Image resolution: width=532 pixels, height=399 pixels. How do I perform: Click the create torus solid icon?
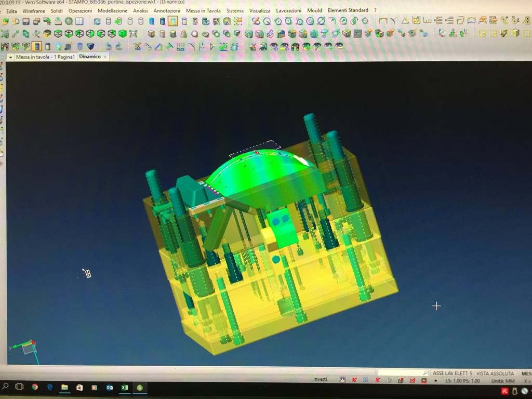coord(205,34)
